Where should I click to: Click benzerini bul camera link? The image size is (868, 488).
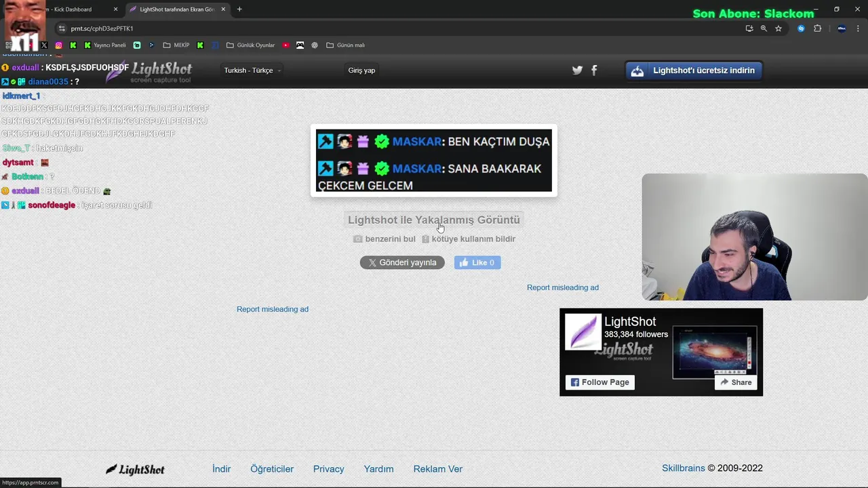click(384, 239)
